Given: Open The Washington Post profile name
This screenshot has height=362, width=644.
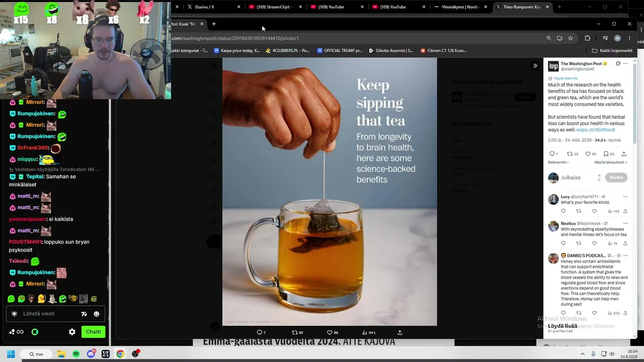Looking at the screenshot, I should point(581,64).
